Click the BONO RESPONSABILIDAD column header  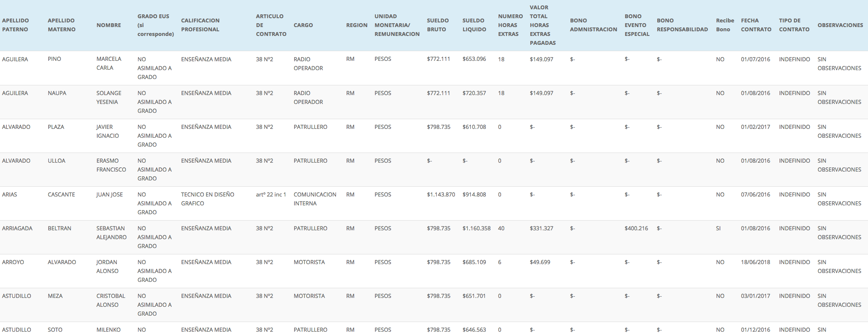682,25
